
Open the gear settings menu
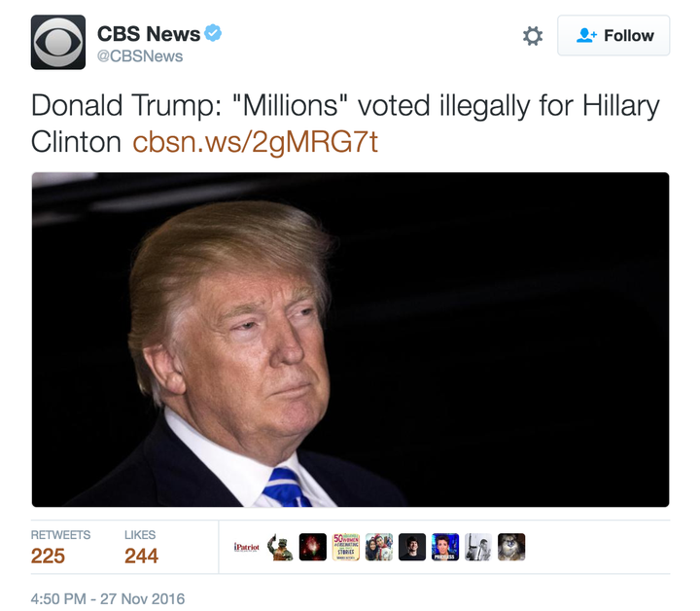coord(533,36)
